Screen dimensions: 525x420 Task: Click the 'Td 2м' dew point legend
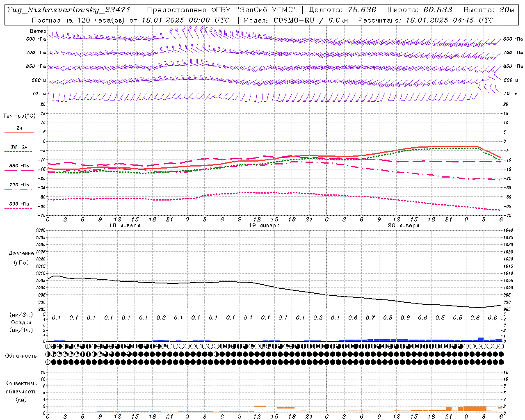tap(19, 147)
